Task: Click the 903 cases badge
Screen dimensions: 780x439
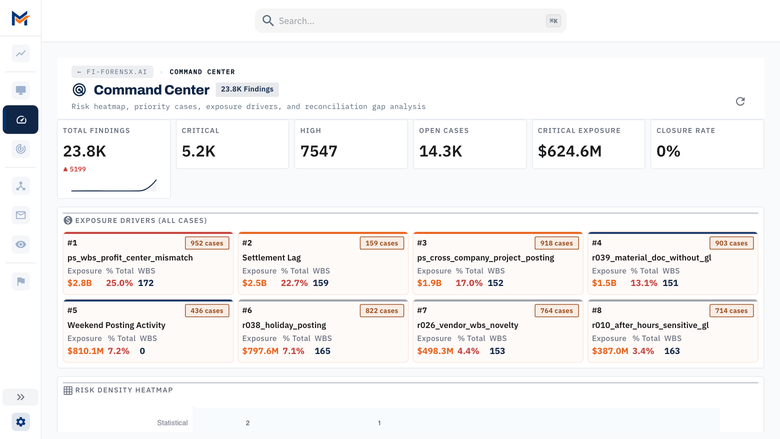Action: (731, 243)
